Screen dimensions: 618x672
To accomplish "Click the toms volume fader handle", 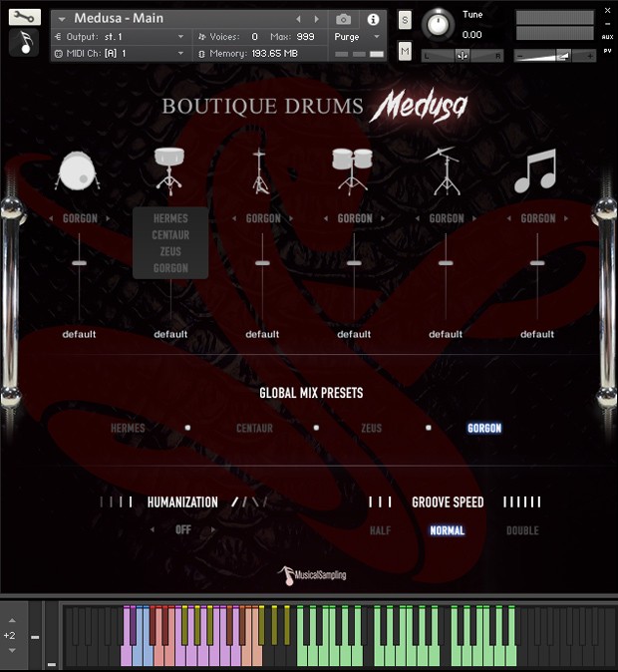I will tap(354, 262).
